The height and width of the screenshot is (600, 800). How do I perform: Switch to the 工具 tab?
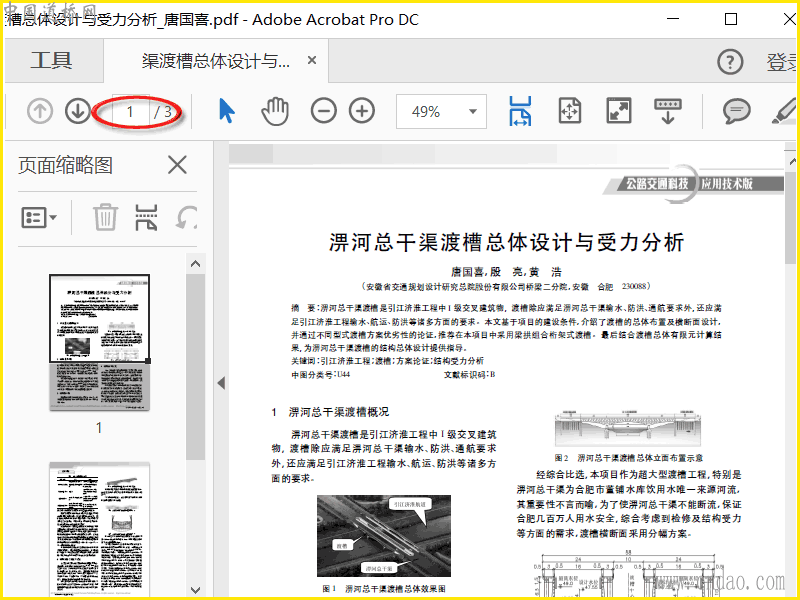pos(51,61)
